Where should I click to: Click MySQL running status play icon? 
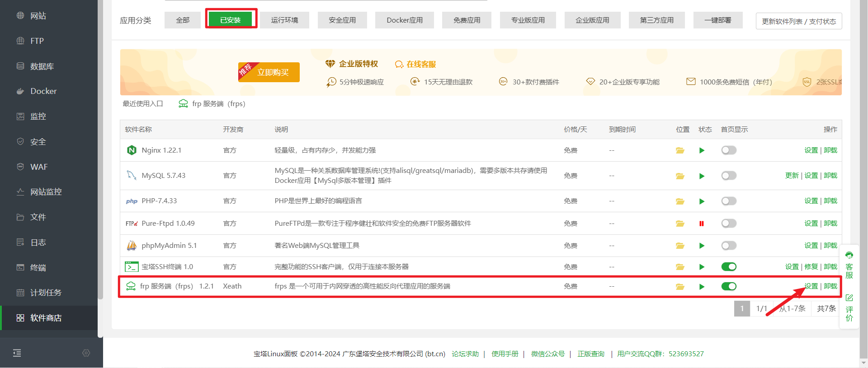click(702, 176)
